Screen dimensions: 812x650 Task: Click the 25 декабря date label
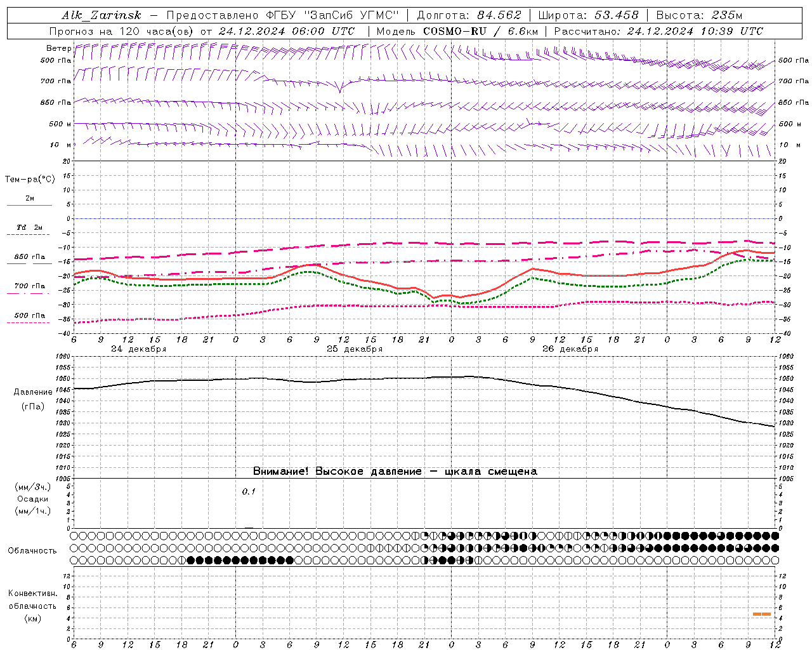(x=354, y=349)
